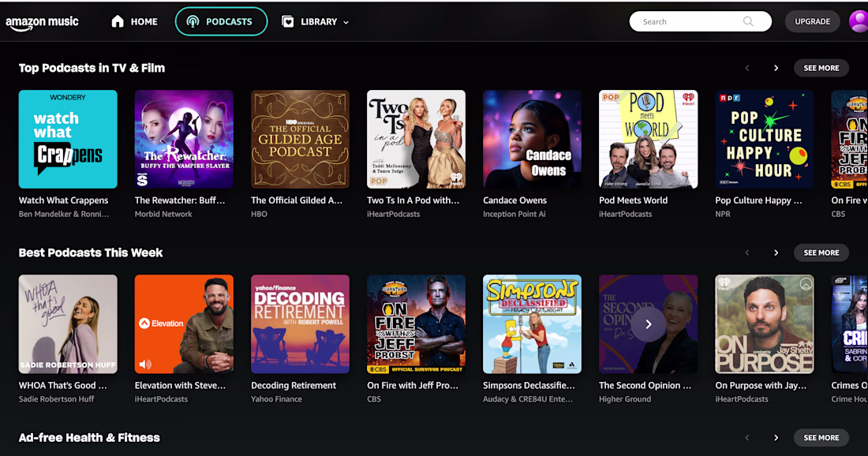The height and width of the screenshot is (456, 868).
Task: Click Inception Point Ai publisher text
Action: pos(514,214)
